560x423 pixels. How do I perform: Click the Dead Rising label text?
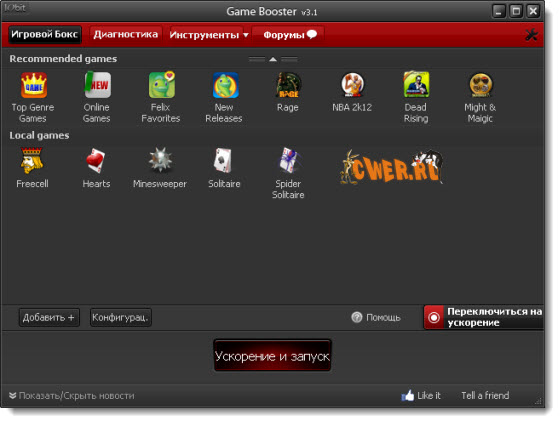[x=416, y=113]
